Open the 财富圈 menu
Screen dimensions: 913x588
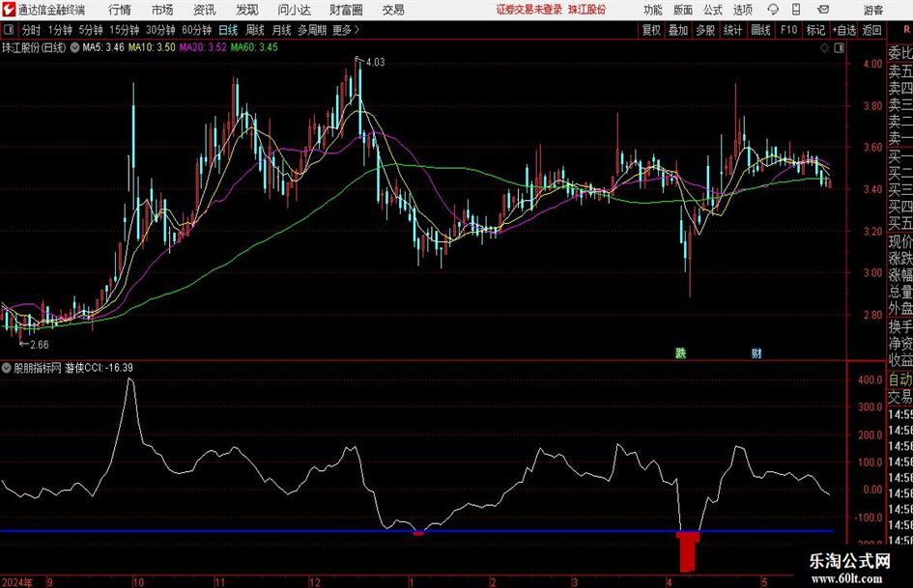346,10
